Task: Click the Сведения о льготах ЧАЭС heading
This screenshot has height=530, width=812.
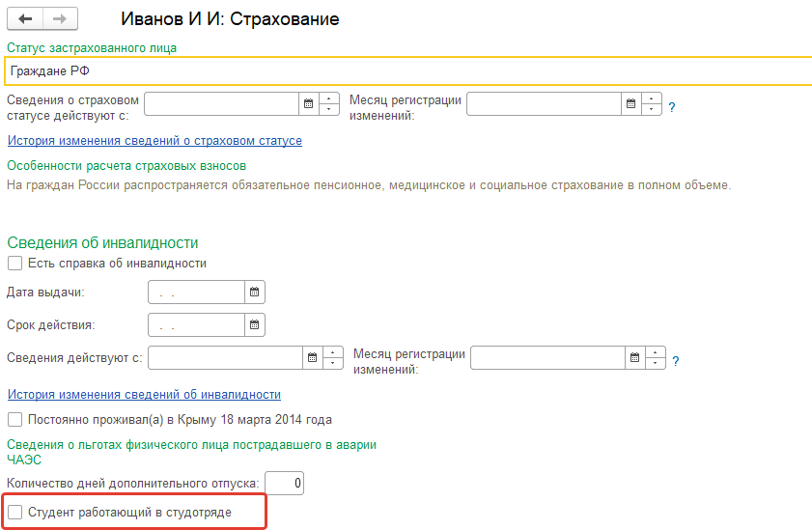Action: (x=191, y=452)
